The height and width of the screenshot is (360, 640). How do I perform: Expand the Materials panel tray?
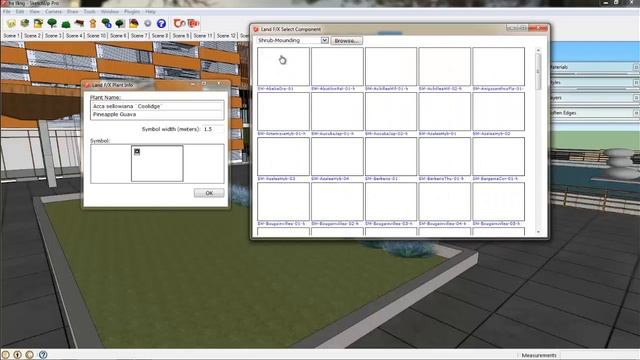click(636, 67)
